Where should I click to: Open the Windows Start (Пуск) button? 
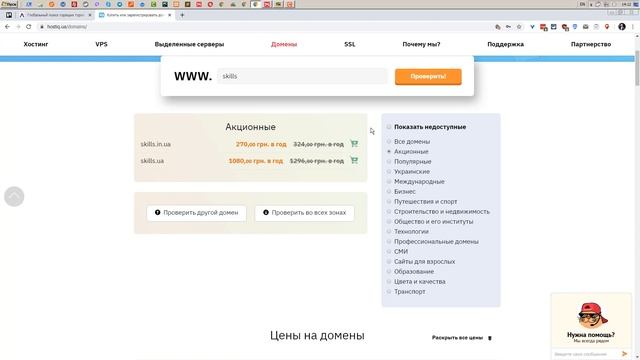click(9, 4)
